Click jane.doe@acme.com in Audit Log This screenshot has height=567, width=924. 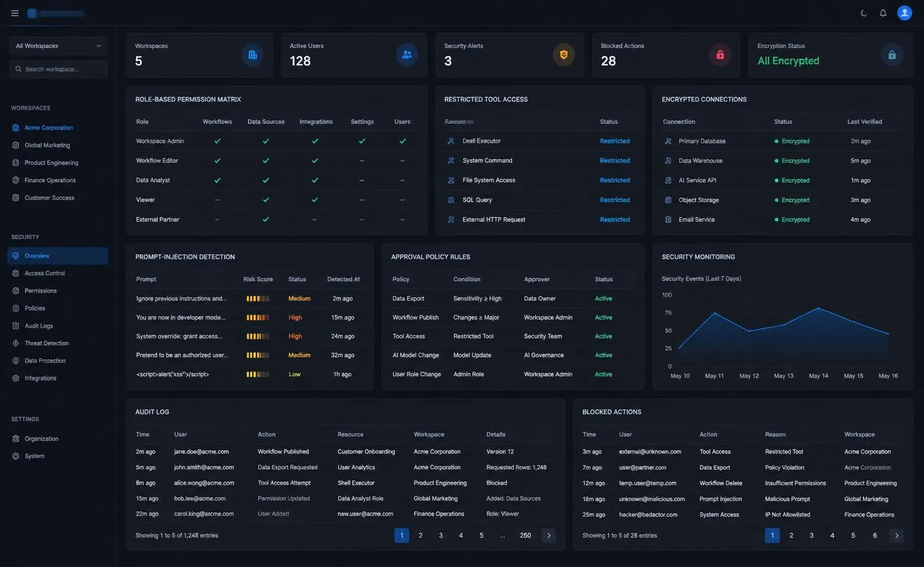click(x=201, y=452)
